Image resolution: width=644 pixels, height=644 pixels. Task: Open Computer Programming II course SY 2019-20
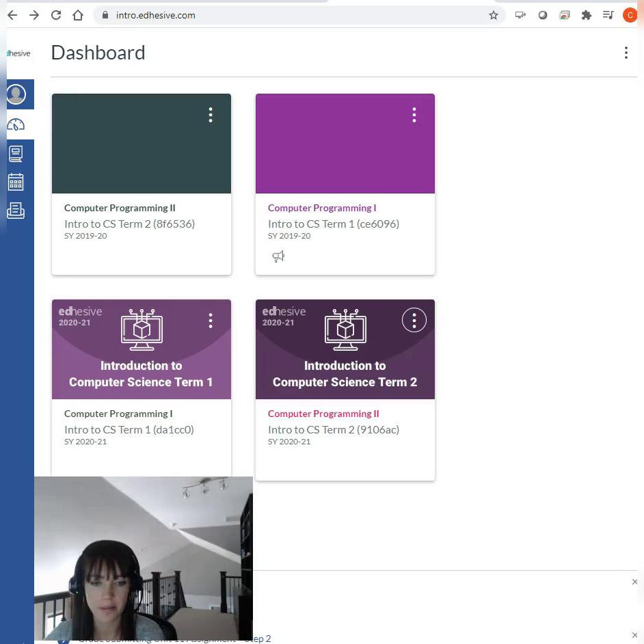coord(120,208)
